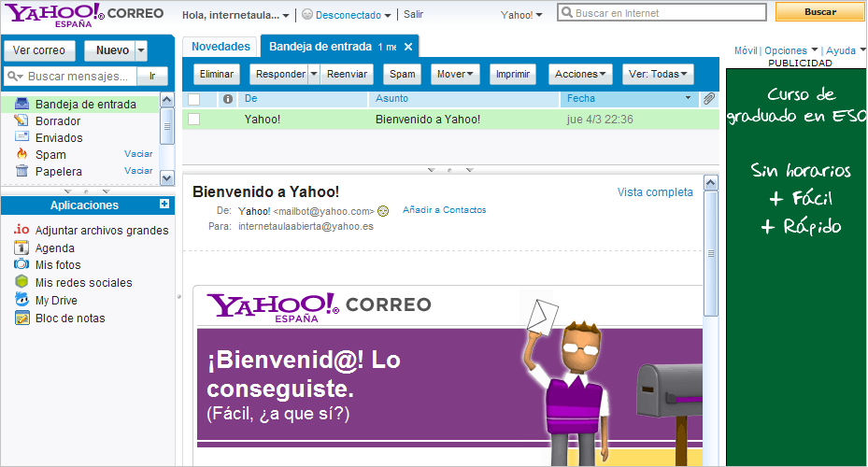
Task: Click the Responder button
Action: (279, 74)
